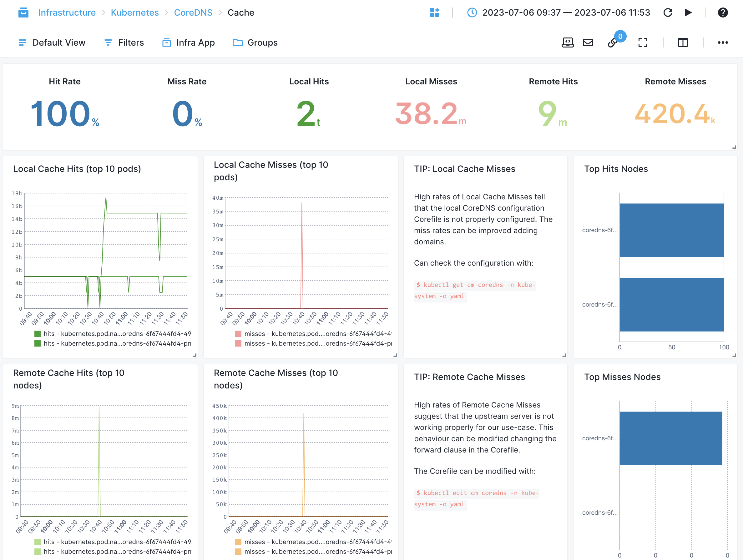The width and height of the screenshot is (743, 560).
Task: Toggle the split panel layout icon
Action: (x=683, y=42)
